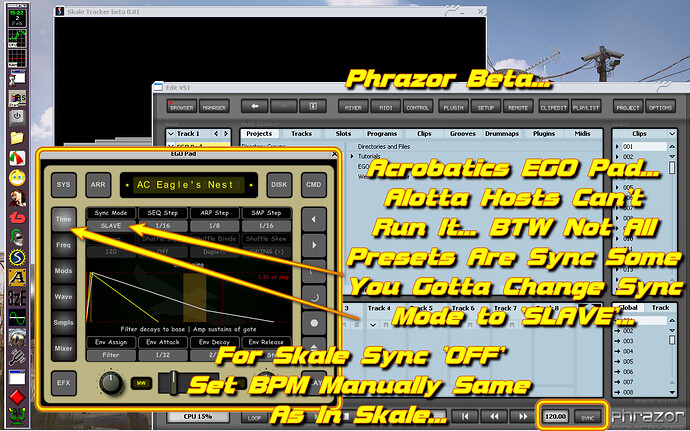This screenshot has height=431, width=690.
Task: Click the knight helmet dock icon
Action: click(x=17, y=238)
